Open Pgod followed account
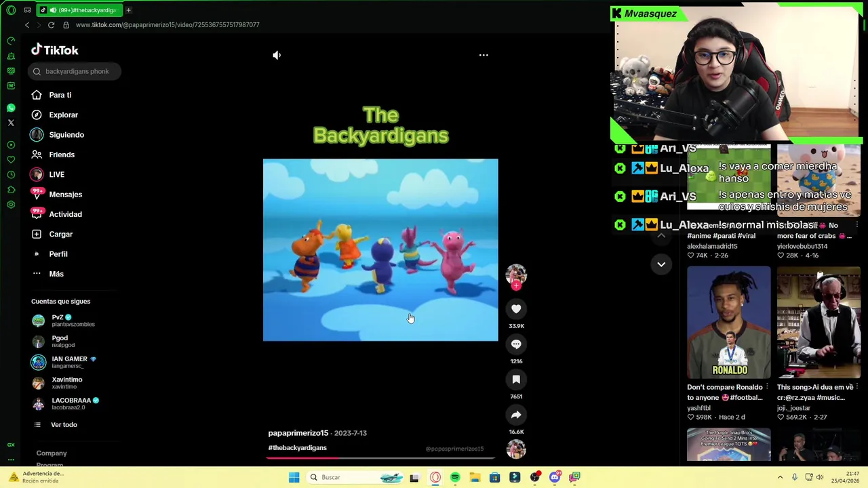 54,341
